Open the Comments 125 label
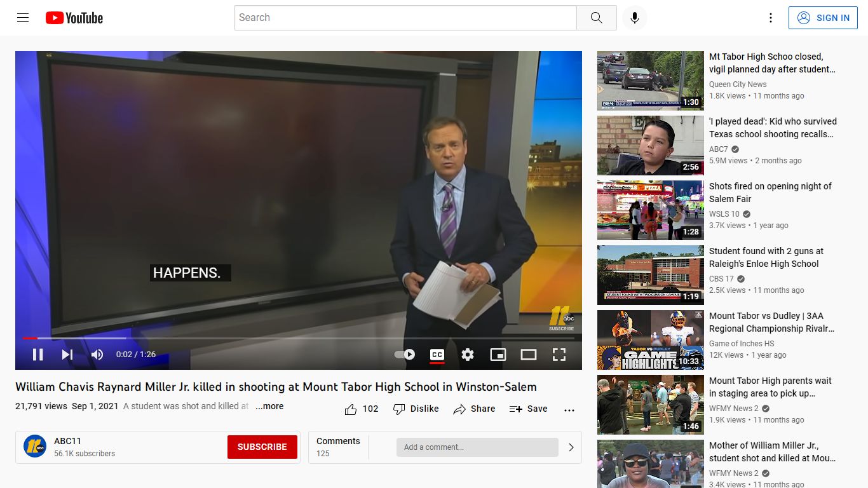 click(x=338, y=447)
